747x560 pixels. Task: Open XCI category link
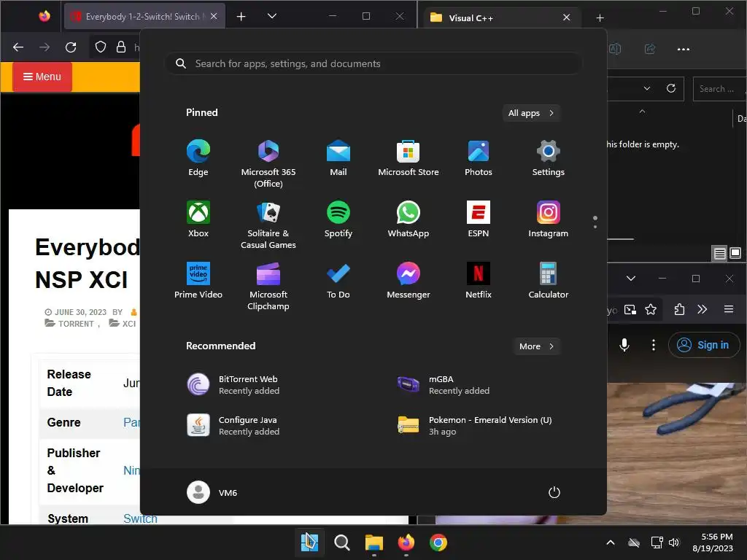click(x=128, y=324)
